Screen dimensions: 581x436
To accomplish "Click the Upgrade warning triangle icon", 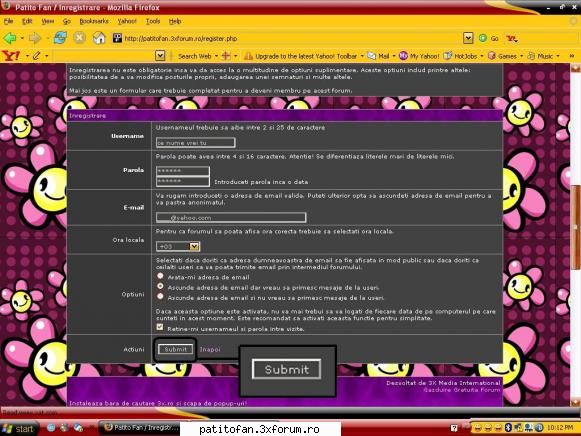I will 248,56.
